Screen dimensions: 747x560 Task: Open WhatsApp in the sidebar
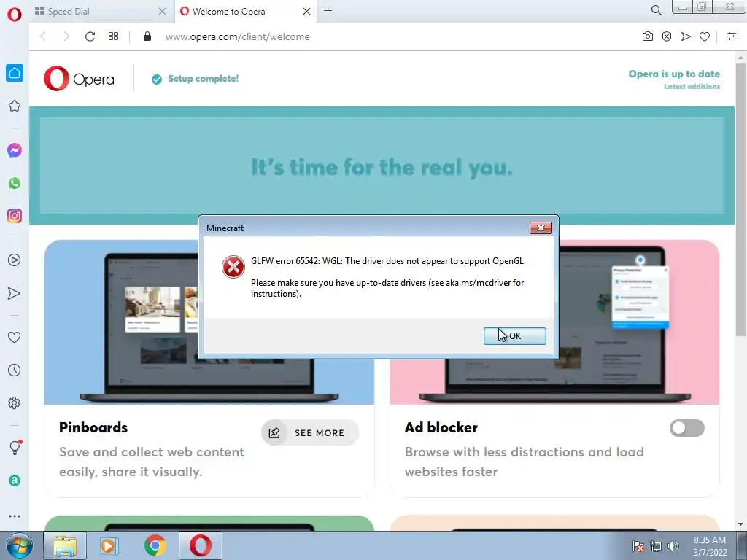pos(15,183)
